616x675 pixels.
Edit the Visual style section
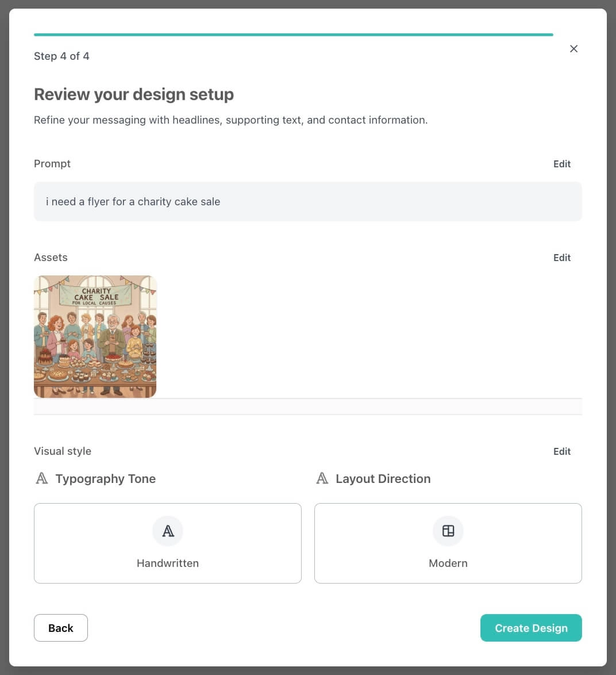point(562,451)
